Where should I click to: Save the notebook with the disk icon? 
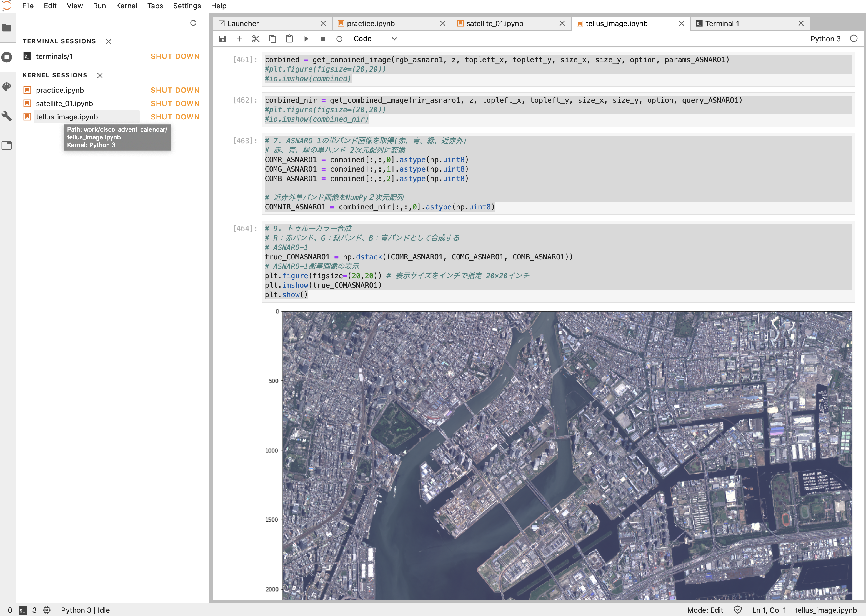click(223, 39)
